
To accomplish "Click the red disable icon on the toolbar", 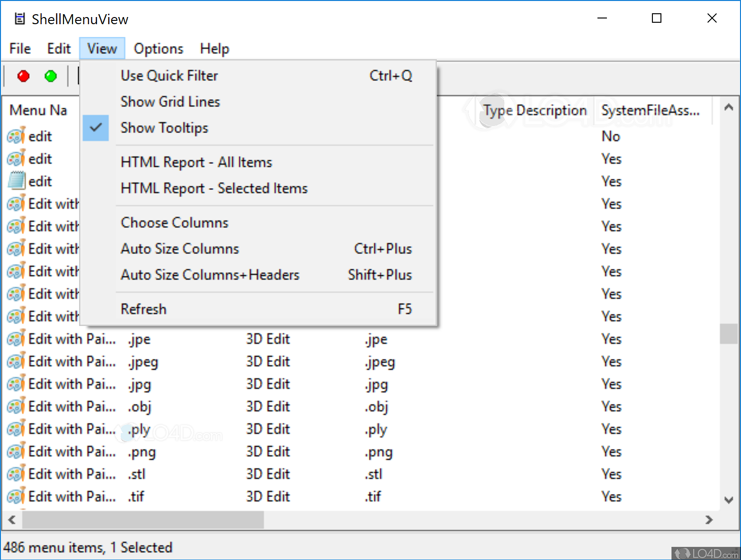I will coord(23,76).
